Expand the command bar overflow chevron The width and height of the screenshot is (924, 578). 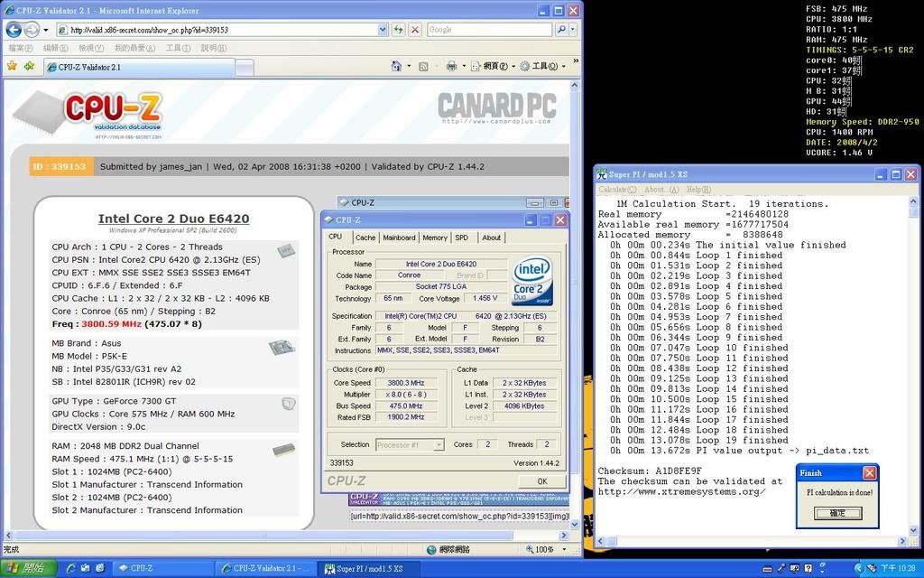pos(576,61)
